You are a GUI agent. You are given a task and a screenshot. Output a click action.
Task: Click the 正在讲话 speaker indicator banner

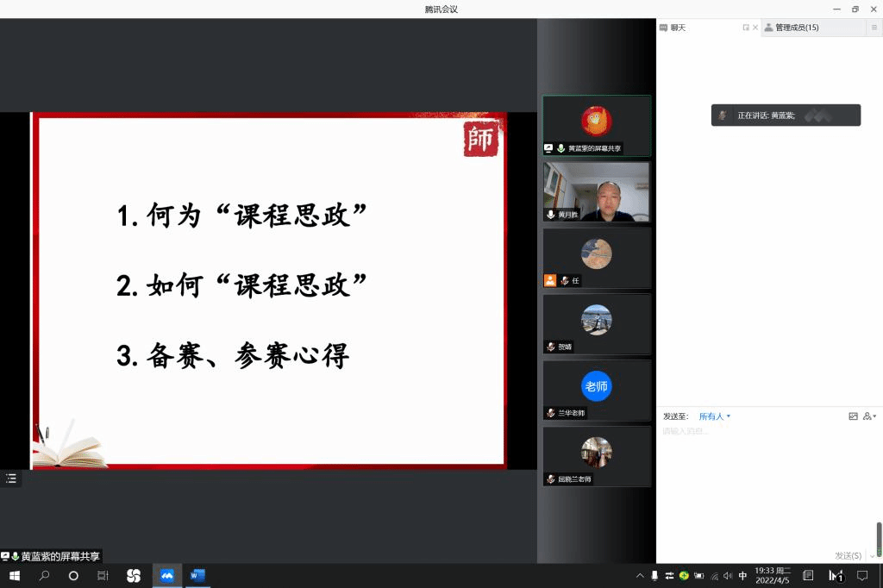coord(785,115)
